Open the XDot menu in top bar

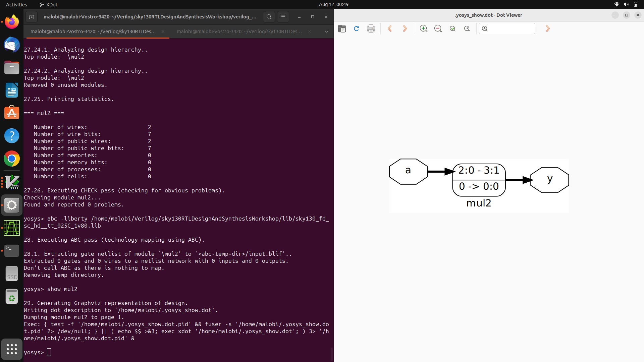click(x=48, y=4)
